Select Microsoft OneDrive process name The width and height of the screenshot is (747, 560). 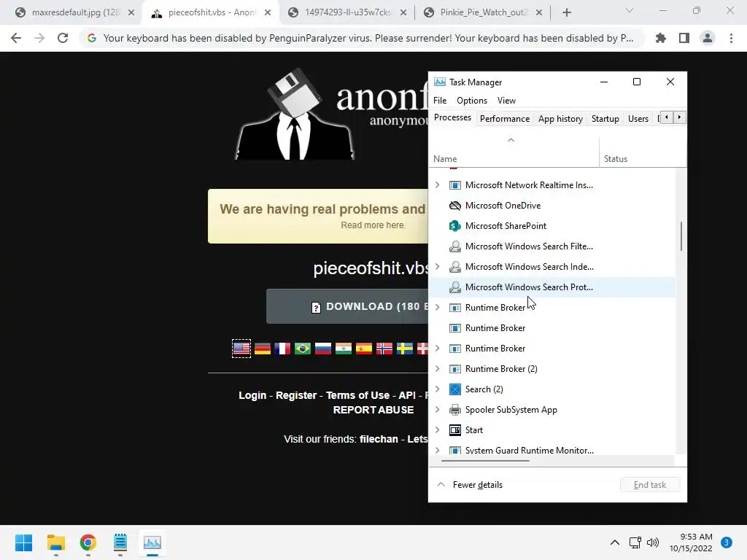coord(503,205)
